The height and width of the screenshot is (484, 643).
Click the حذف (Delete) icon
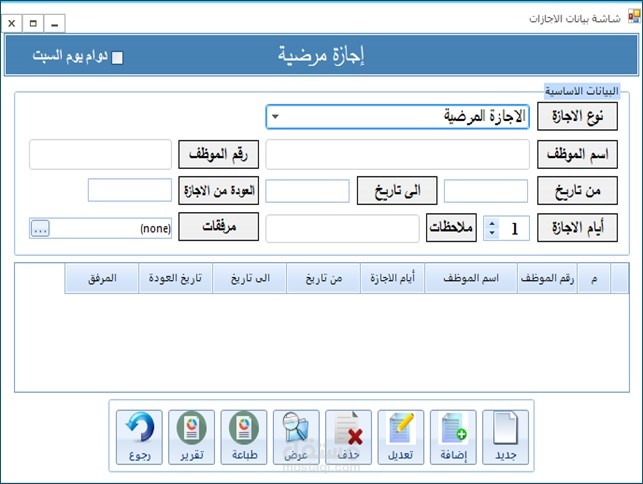point(349,437)
